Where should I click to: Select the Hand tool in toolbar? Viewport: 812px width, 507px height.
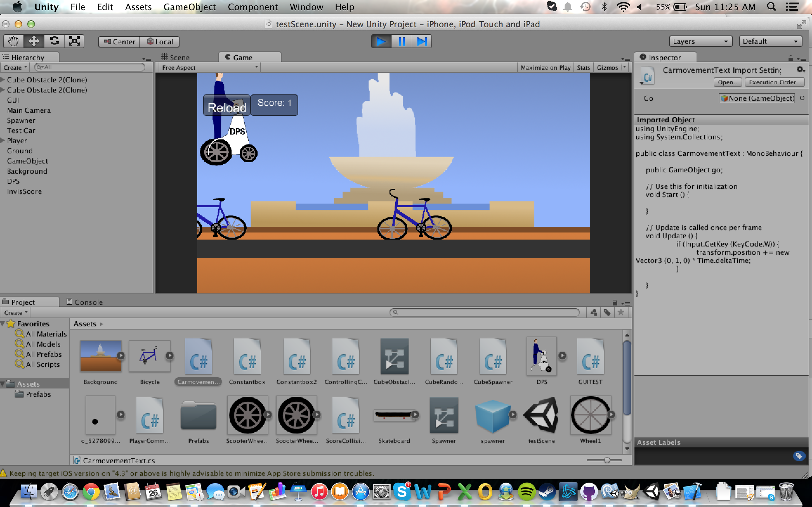point(13,41)
